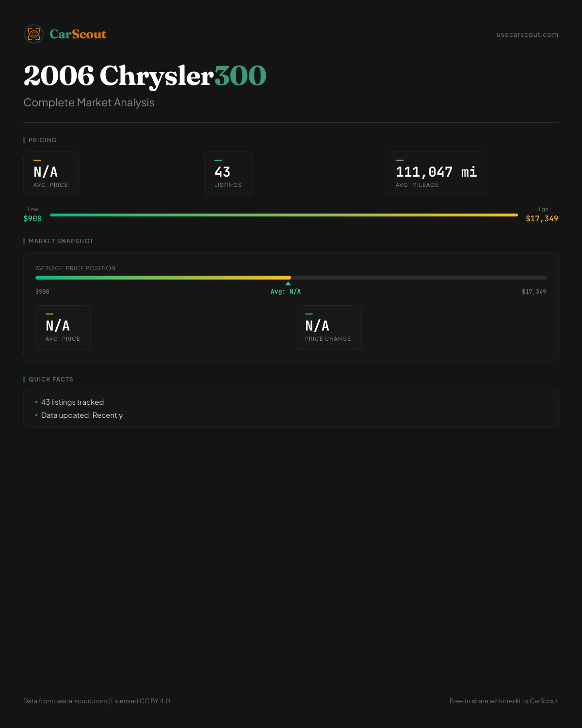Image resolution: width=582 pixels, height=728 pixels.
Task: Click the Market Snapshot section heading
Action: tap(61, 241)
